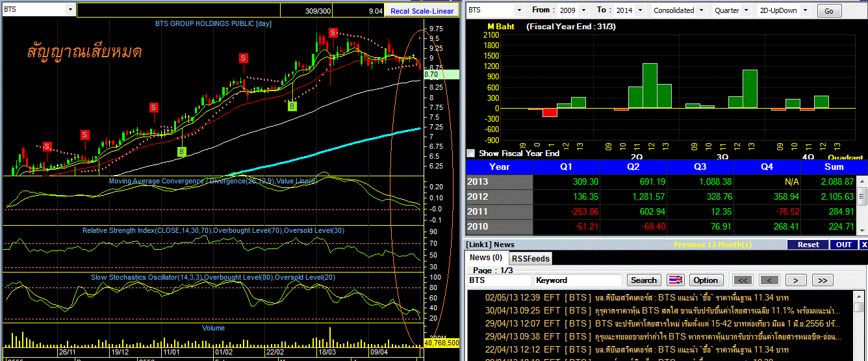This screenshot has height=361, width=868.
Task: Switch to the RSSFeeds tab
Action: pyautogui.click(x=530, y=258)
